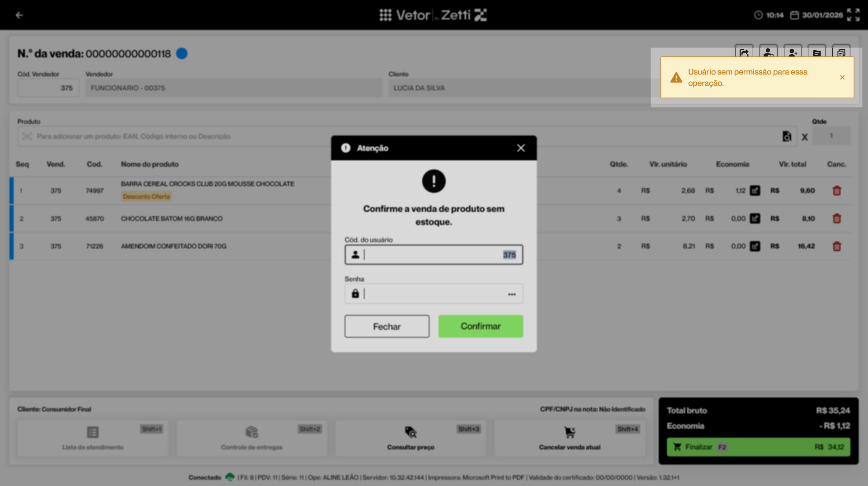Viewport: 868px width, 486px height.
Task: Click the Total bruto amount R$ 35,24
Action: 833,411
